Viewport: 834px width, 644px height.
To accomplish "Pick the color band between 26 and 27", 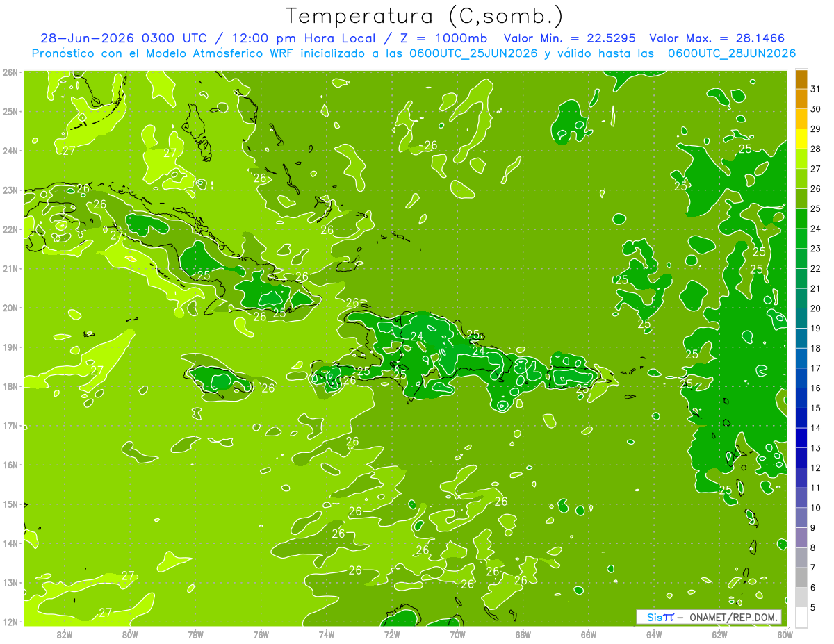I will pos(801,179).
